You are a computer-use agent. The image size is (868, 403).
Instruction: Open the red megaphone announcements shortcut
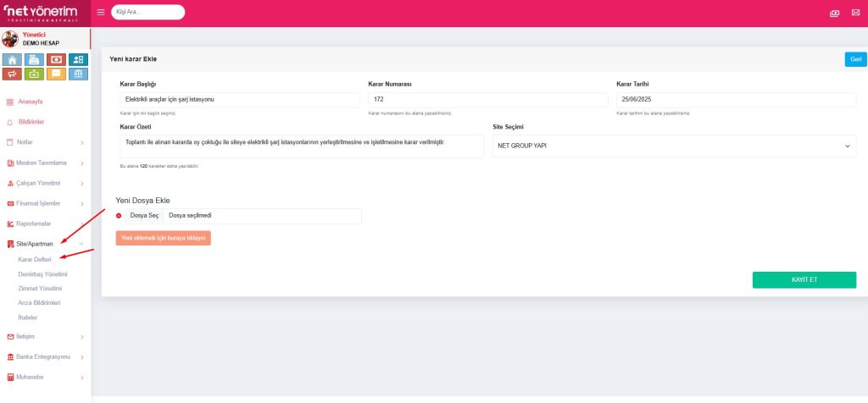[12, 75]
